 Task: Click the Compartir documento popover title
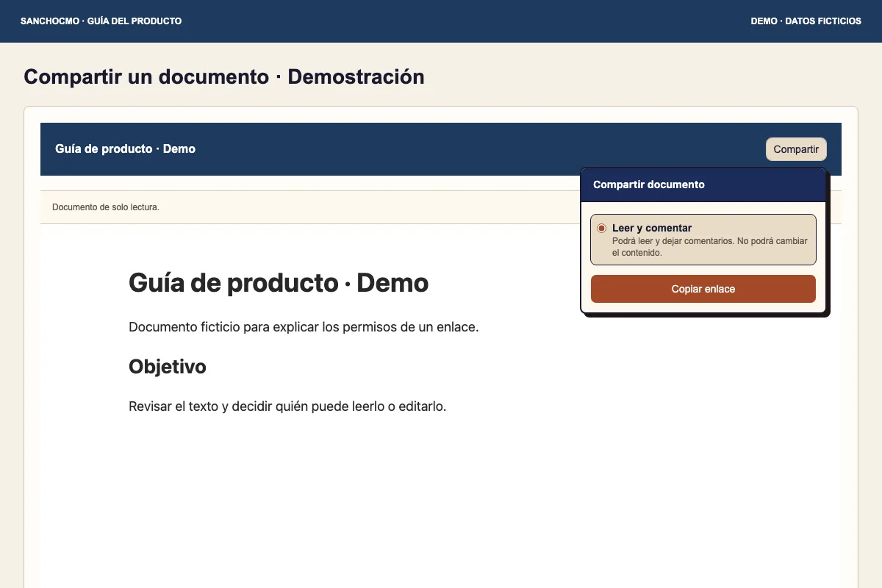click(649, 184)
